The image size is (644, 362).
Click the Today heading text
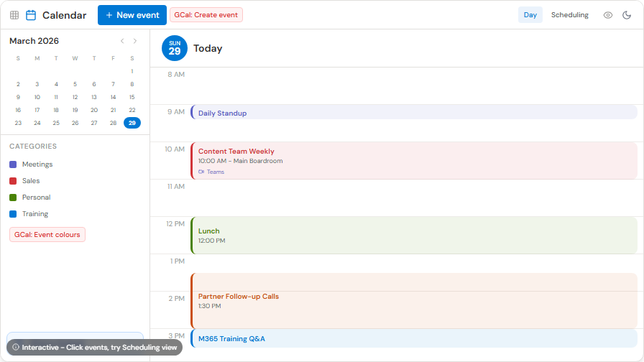click(x=208, y=48)
